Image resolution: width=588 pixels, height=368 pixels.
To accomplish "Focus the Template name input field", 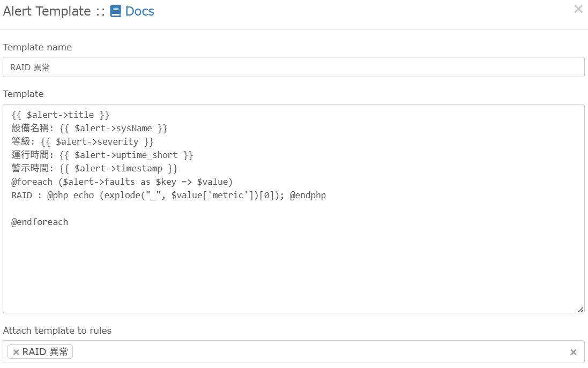I will tap(293, 67).
